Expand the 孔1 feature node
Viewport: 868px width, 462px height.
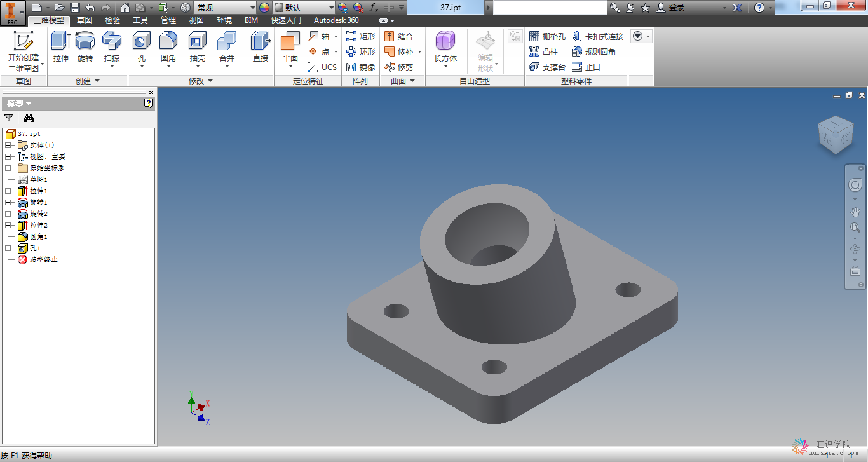click(8, 248)
